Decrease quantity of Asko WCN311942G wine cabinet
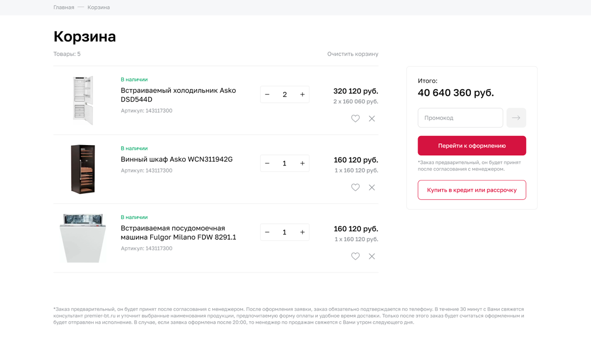The height and width of the screenshot is (364, 591). [x=267, y=163]
